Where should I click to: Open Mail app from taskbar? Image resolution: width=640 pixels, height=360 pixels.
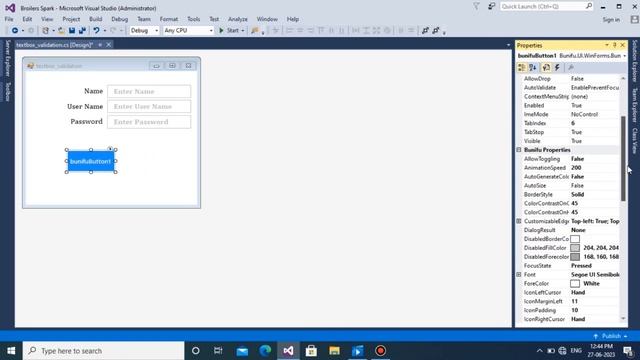[x=242, y=351]
